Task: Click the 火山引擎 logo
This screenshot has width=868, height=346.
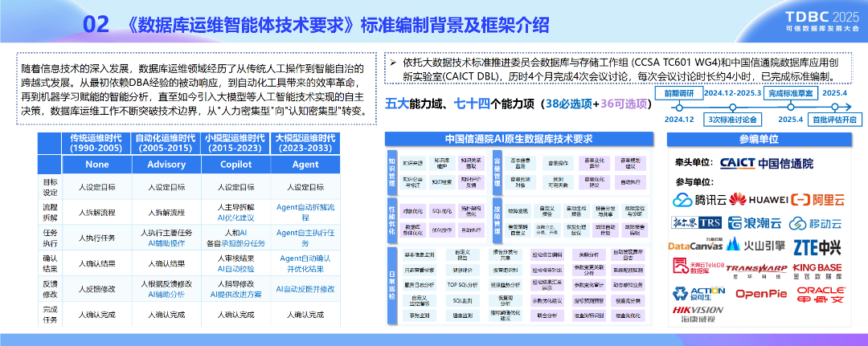Action: click(754, 244)
